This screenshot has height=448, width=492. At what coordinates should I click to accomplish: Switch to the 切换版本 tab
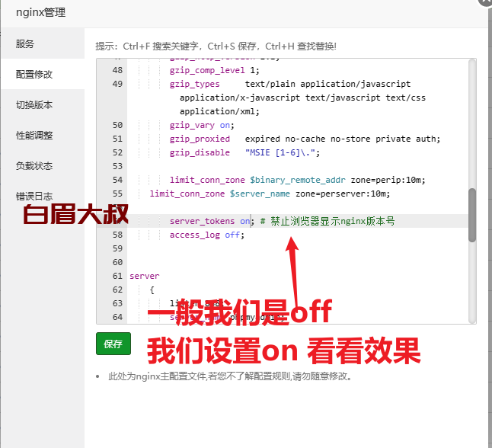[43, 104]
